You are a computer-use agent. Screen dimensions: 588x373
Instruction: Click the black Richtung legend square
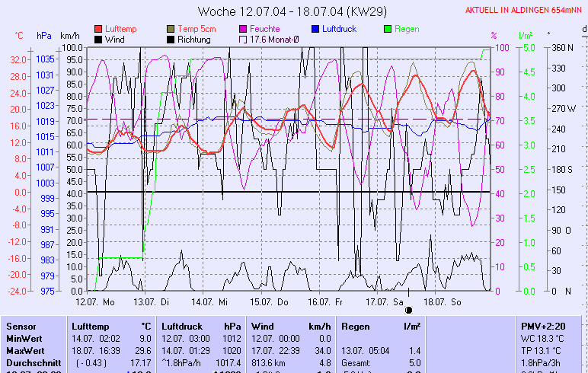point(171,39)
